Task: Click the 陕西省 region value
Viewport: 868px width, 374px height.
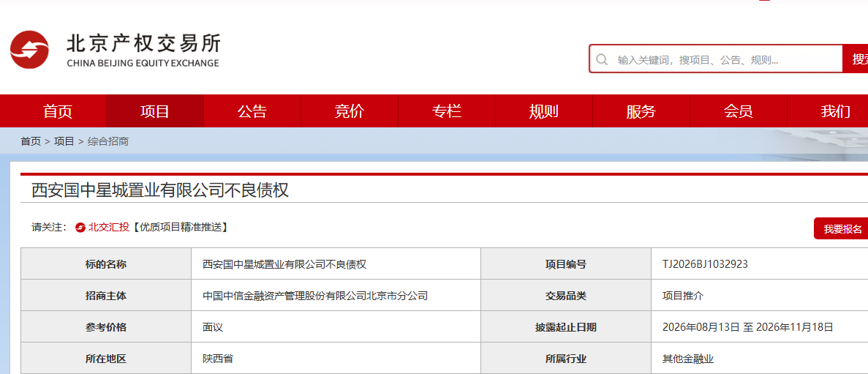Action: [x=218, y=359]
